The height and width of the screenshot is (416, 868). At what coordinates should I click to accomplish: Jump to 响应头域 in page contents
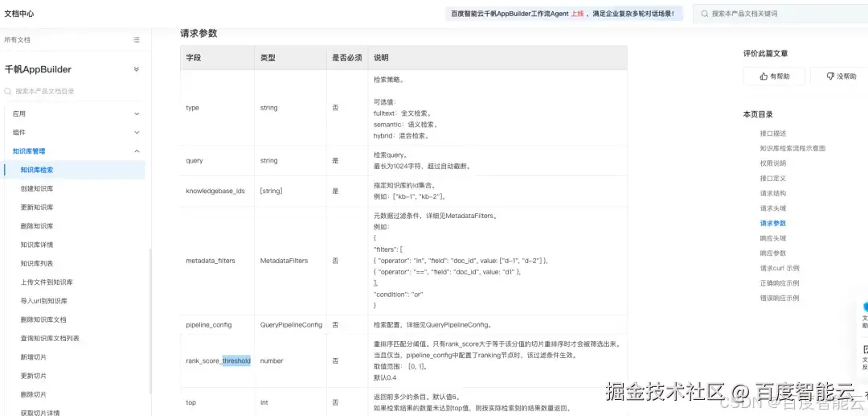click(773, 238)
